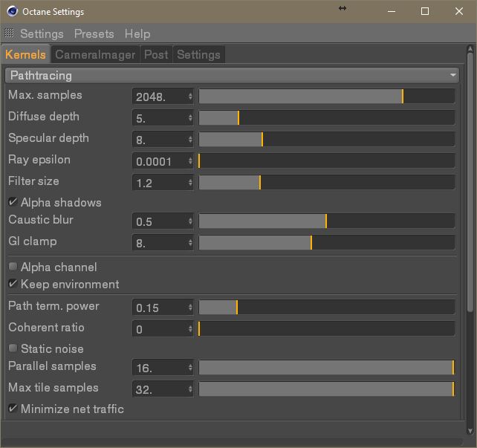Enable the Alpha channel checkbox
The image size is (477, 448).
(x=13, y=267)
